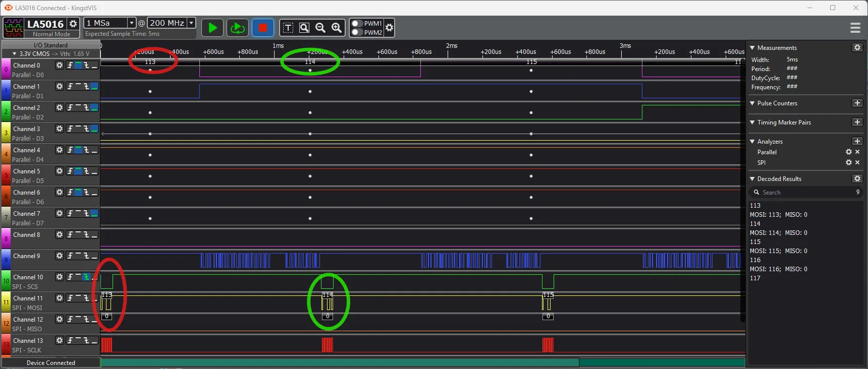
Task: Click the Channel 13 red color strip
Action: point(6,344)
